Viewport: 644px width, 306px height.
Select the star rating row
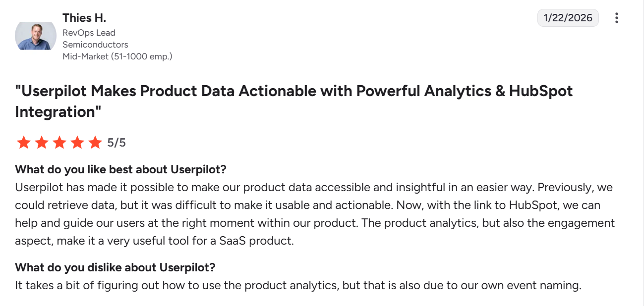click(69, 142)
